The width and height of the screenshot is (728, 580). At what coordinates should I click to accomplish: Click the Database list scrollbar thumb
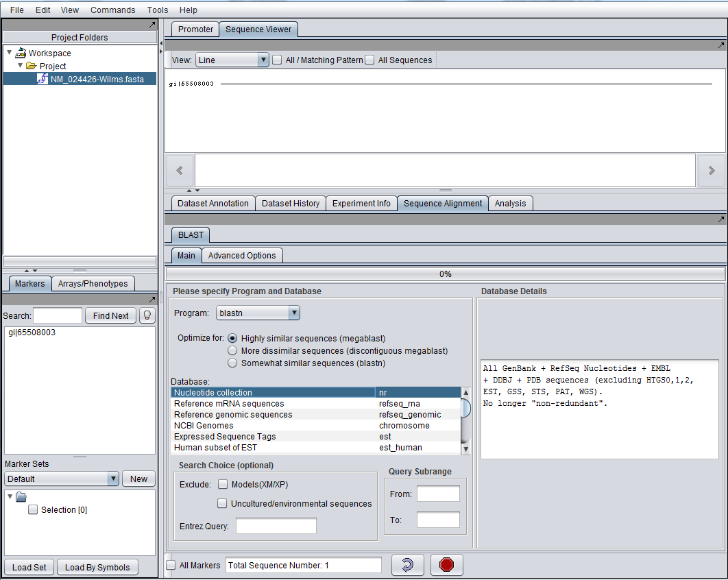coord(466,409)
